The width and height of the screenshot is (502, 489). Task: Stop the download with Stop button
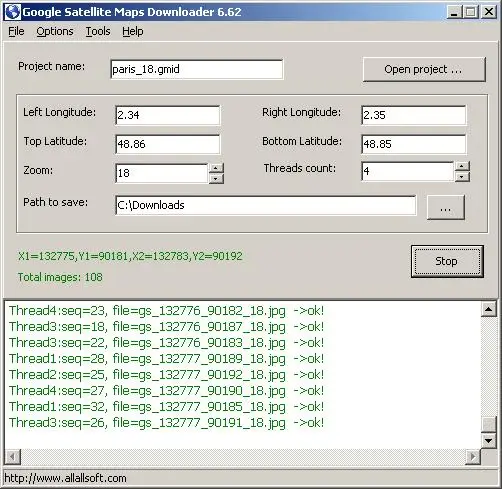click(x=447, y=261)
